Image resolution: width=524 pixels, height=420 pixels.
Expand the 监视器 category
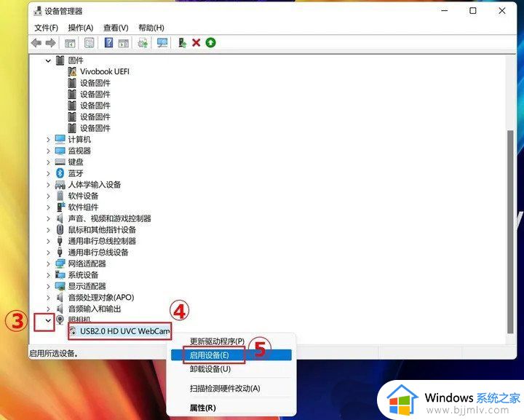point(48,151)
